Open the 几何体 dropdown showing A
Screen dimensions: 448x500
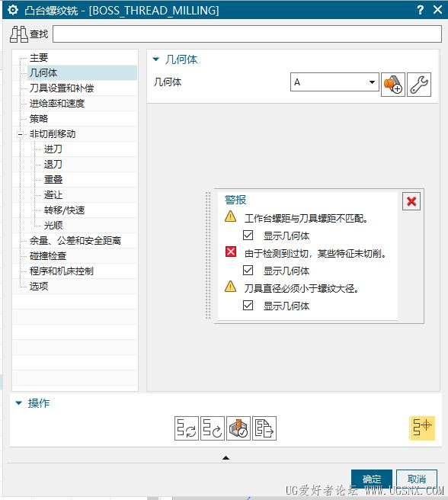coord(334,82)
